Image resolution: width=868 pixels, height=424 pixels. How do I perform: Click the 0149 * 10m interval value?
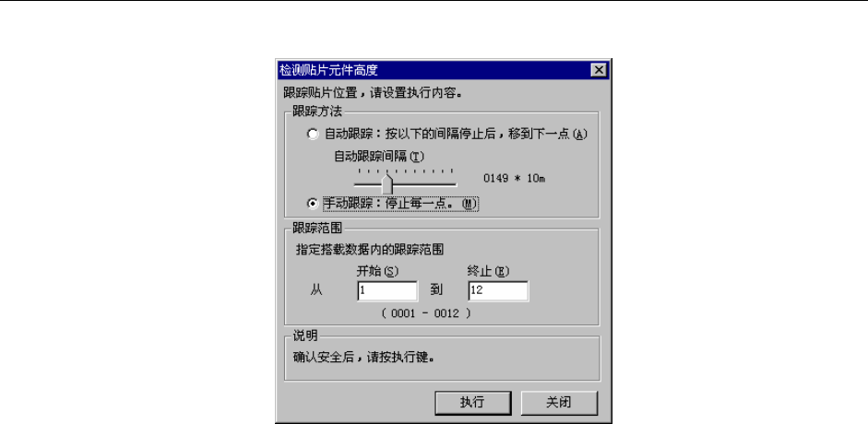point(515,179)
